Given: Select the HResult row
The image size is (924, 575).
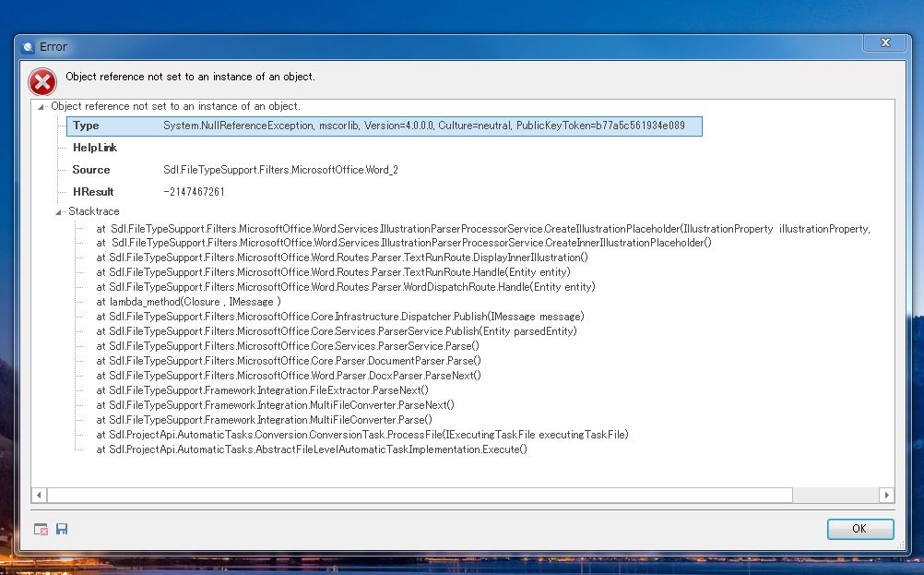Looking at the screenshot, I should [148, 192].
